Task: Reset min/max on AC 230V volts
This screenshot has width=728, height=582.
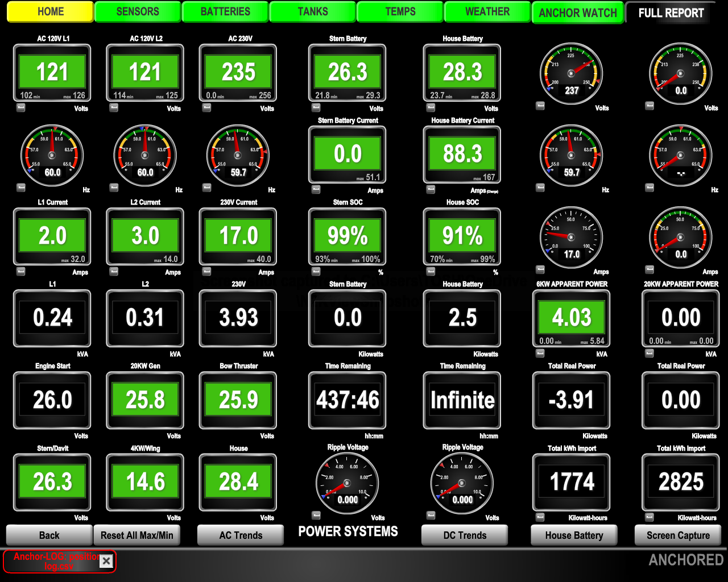Action: tap(207, 107)
